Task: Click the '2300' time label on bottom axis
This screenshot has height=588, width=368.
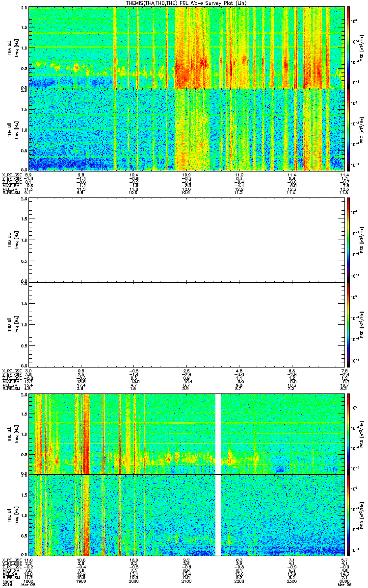Action: point(291,581)
